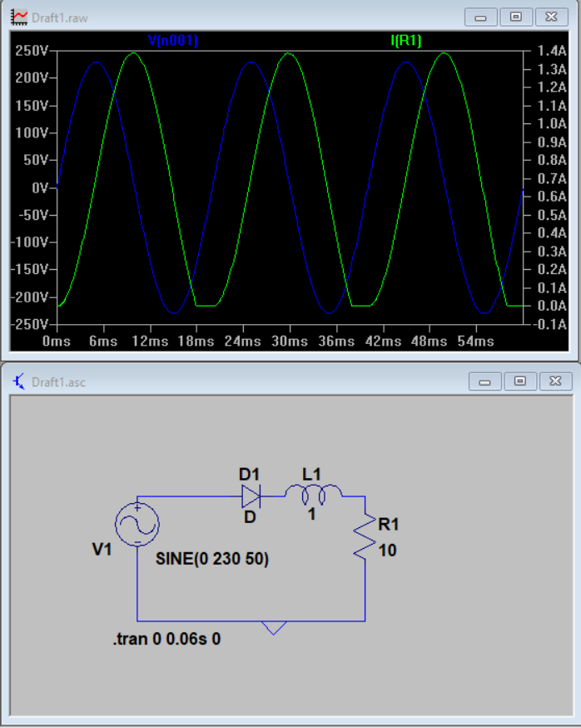The height and width of the screenshot is (728, 581).
Task: Close the Draft1.asc window
Action: (x=555, y=381)
